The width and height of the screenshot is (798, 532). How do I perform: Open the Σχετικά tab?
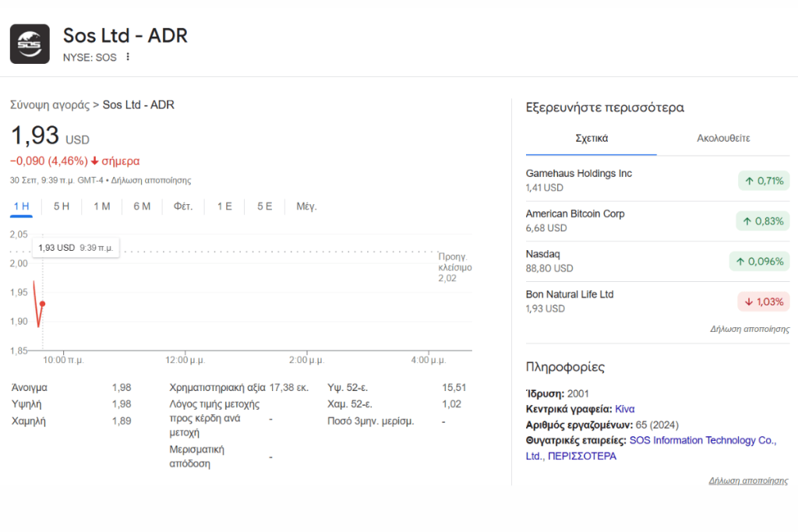pyautogui.click(x=591, y=139)
